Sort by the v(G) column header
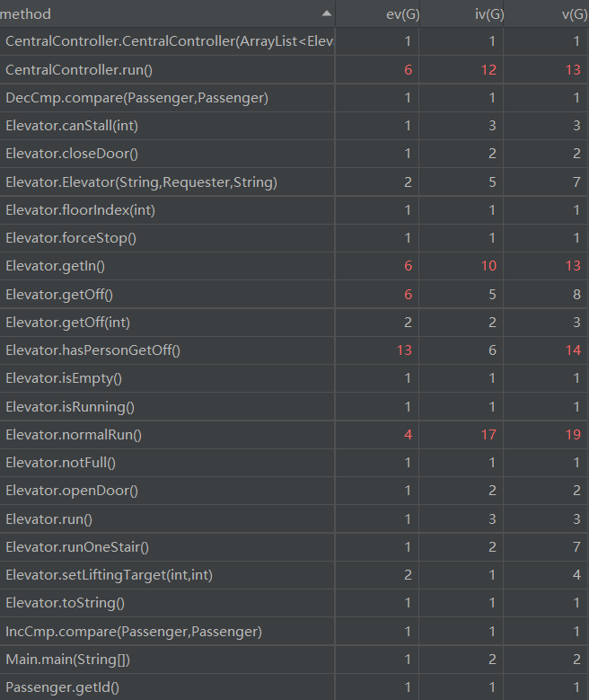589x700 pixels. [x=547, y=13]
